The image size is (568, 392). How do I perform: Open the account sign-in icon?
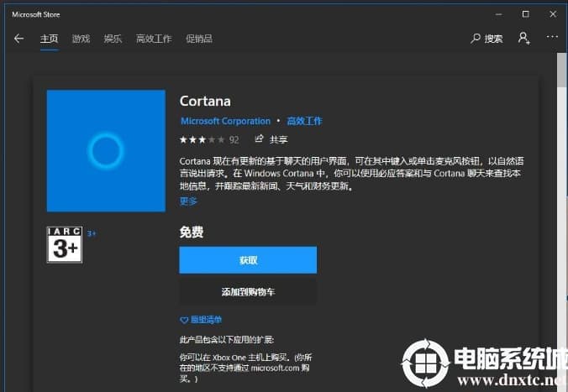(523, 38)
